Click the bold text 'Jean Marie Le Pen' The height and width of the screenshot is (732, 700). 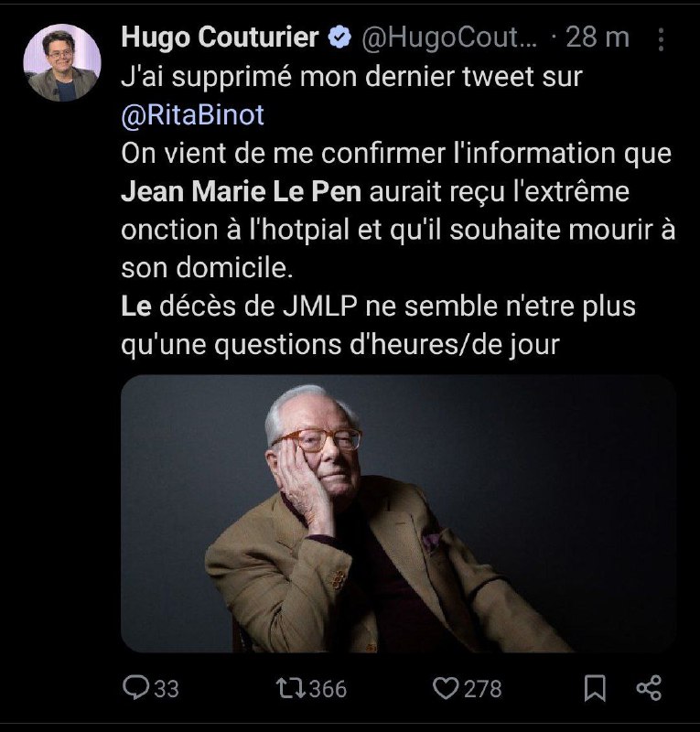[x=241, y=191]
